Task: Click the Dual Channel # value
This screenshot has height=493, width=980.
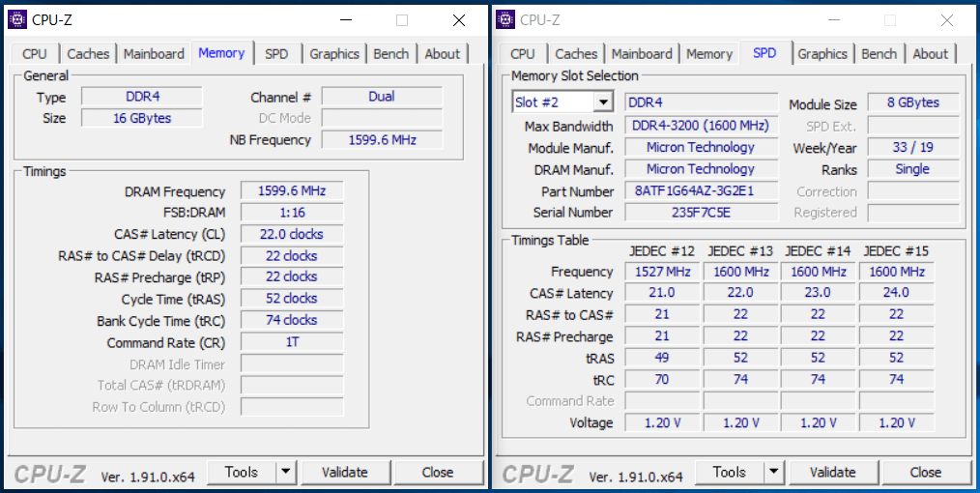Action: pyautogui.click(x=382, y=97)
